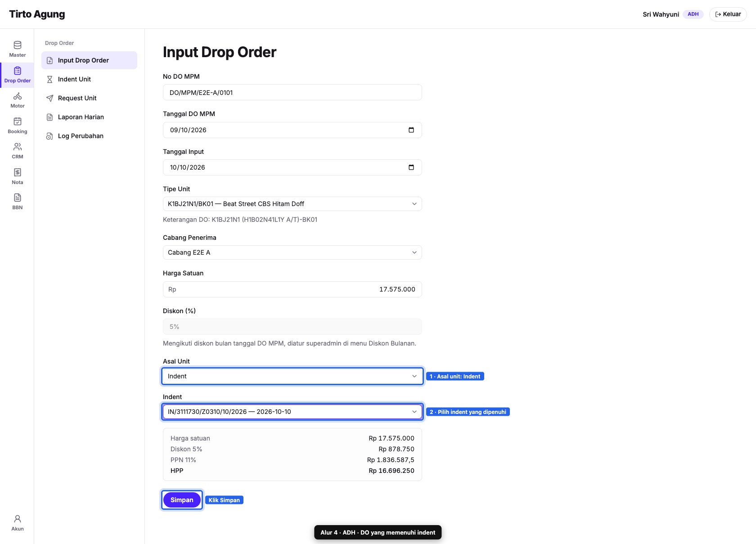The image size is (756, 544).
Task: Open the BBN document icon
Action: tap(18, 198)
